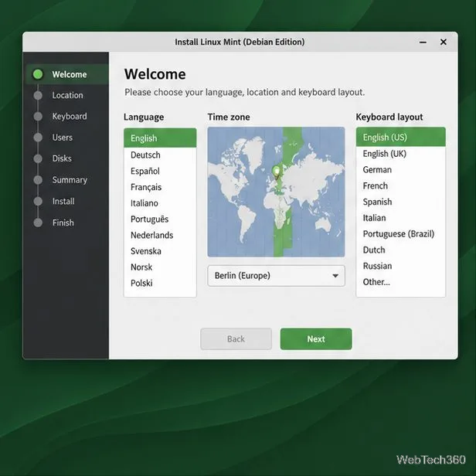Select the Finish step in the sidebar
The height and width of the screenshot is (476, 476).
point(63,223)
